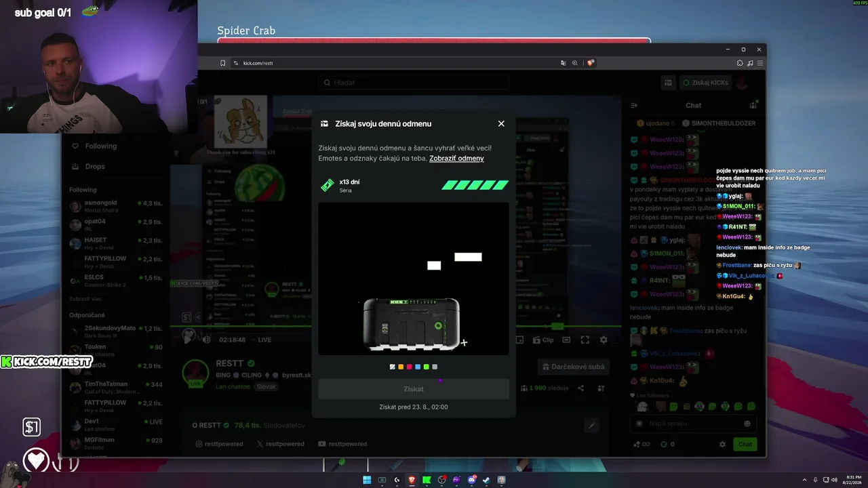Image resolution: width=868 pixels, height=488 pixels.
Task: Toggle theater mode on the player
Action: pos(566,340)
